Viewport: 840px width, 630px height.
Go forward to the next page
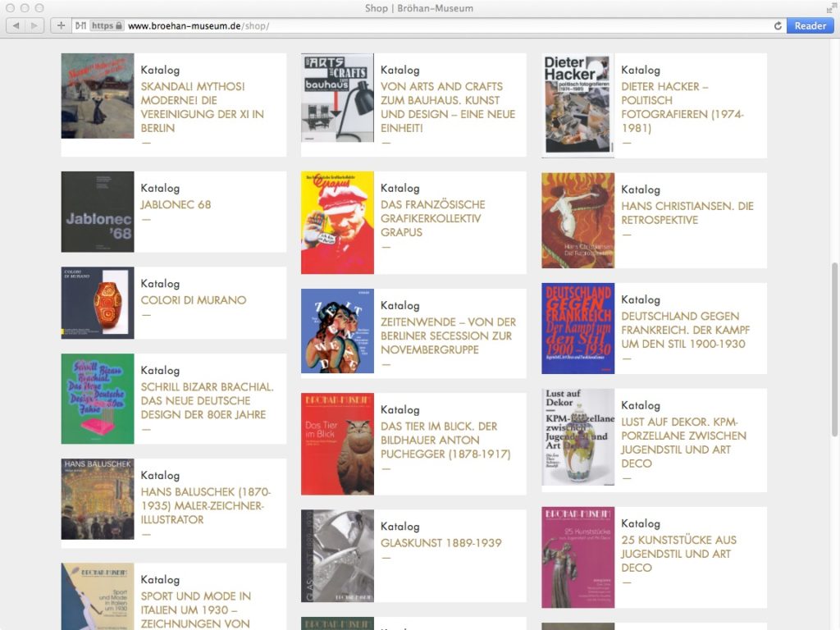[x=34, y=25]
